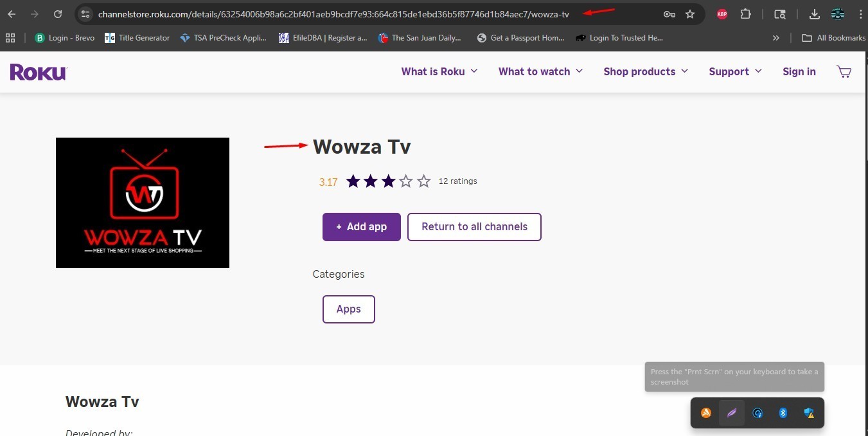Open Login - Brevo bookmark
868x436 pixels.
[64, 38]
